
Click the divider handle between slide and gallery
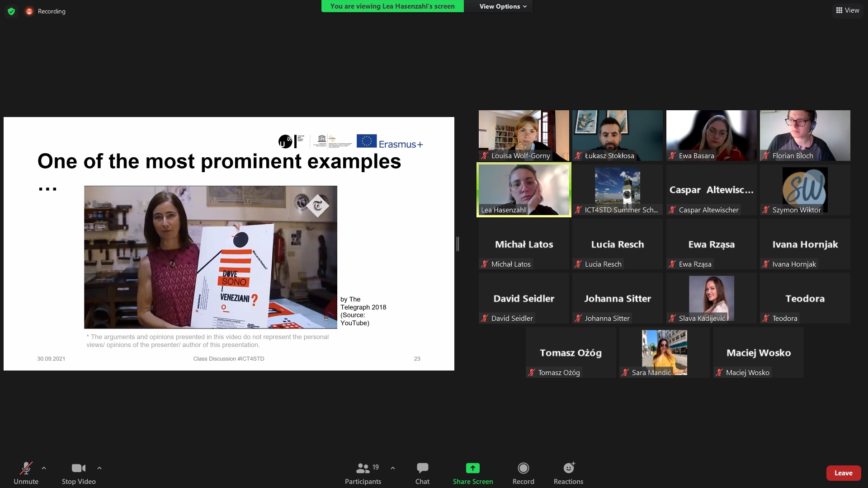458,244
